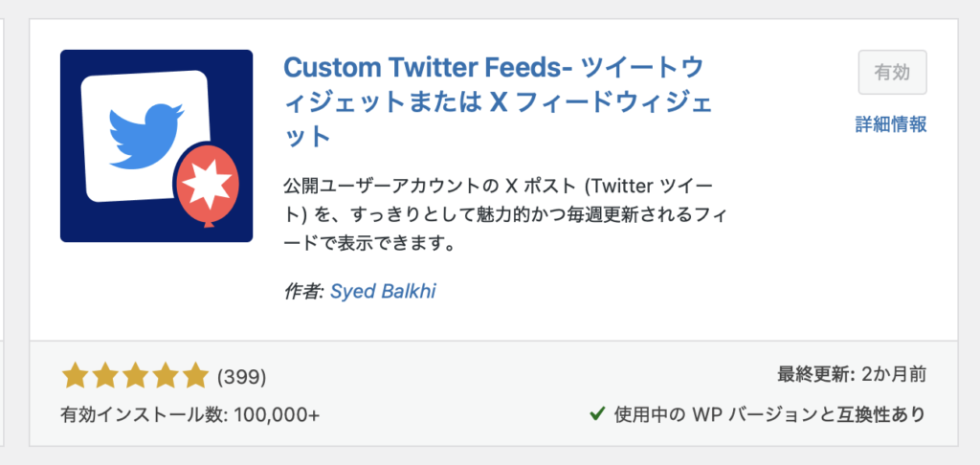Click the fifth gold rating star
This screenshot has height=465, width=980.
click(x=195, y=376)
